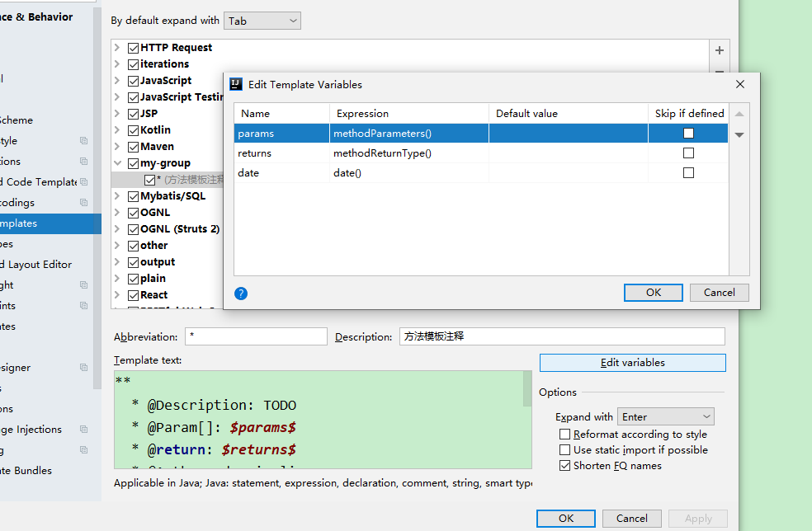Image resolution: width=812 pixels, height=531 pixels.
Task: Click the IntelliJ logo in dialog title
Action: (236, 84)
